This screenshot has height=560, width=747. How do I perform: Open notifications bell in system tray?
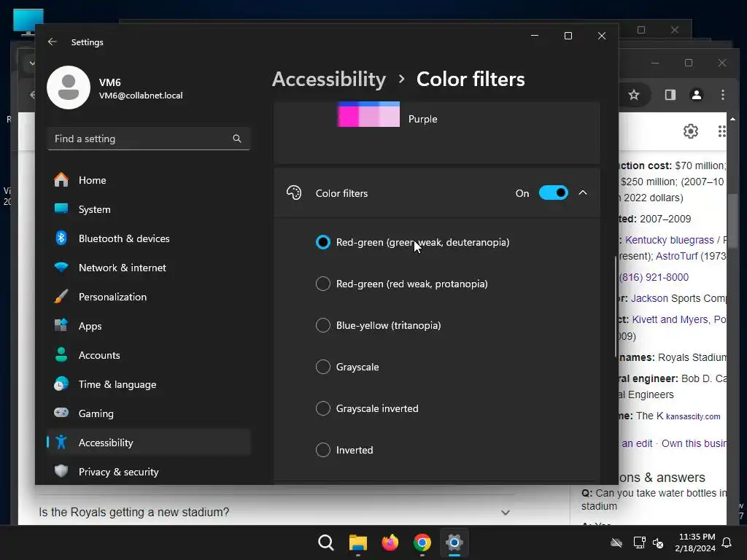click(727, 542)
